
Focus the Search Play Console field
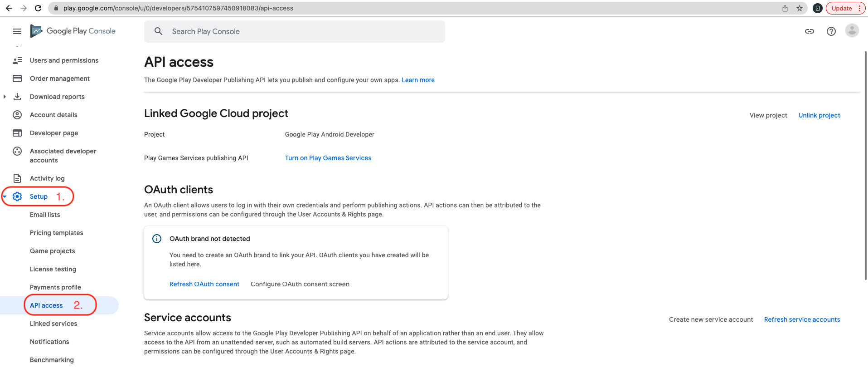point(295,31)
